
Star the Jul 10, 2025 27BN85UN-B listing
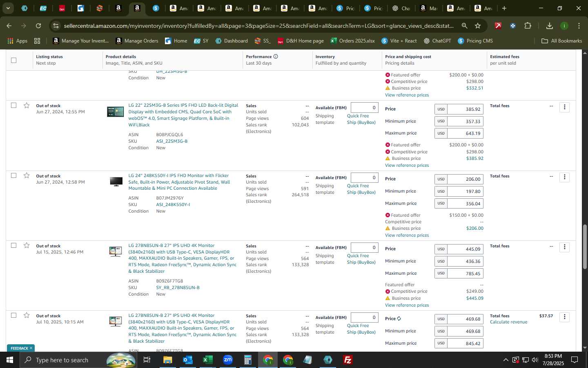(27, 315)
